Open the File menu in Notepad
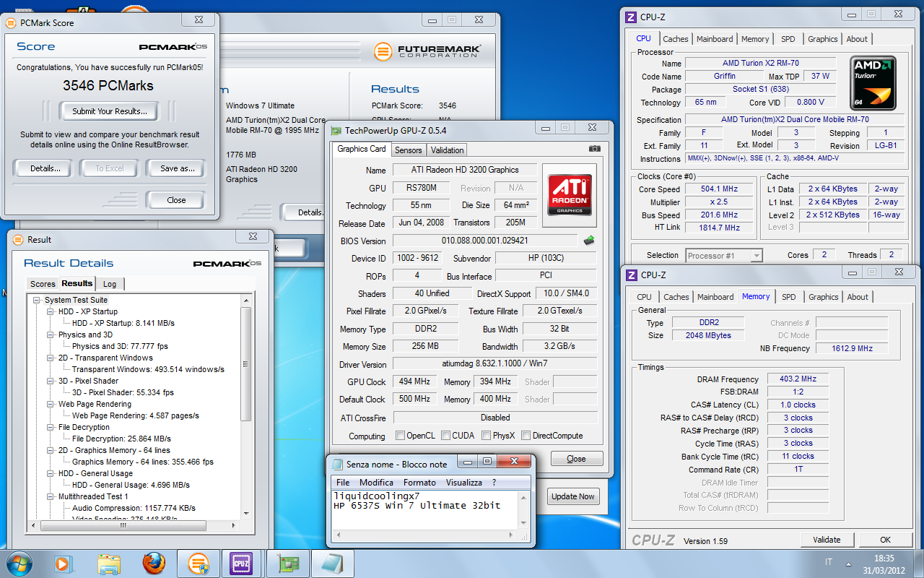The height and width of the screenshot is (578, 924). point(343,483)
